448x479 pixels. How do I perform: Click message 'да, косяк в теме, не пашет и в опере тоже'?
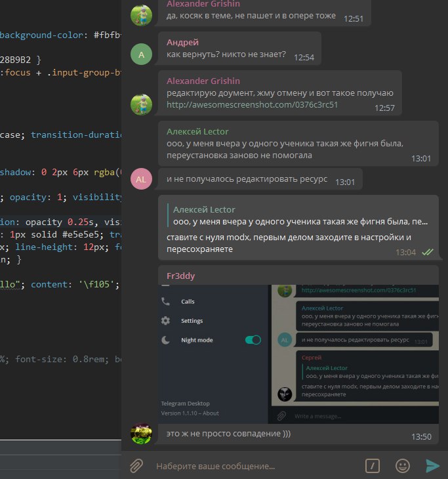(x=251, y=16)
